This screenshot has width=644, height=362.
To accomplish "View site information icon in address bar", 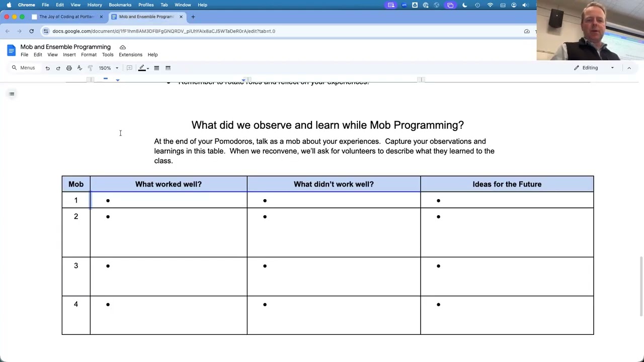I will (46, 31).
